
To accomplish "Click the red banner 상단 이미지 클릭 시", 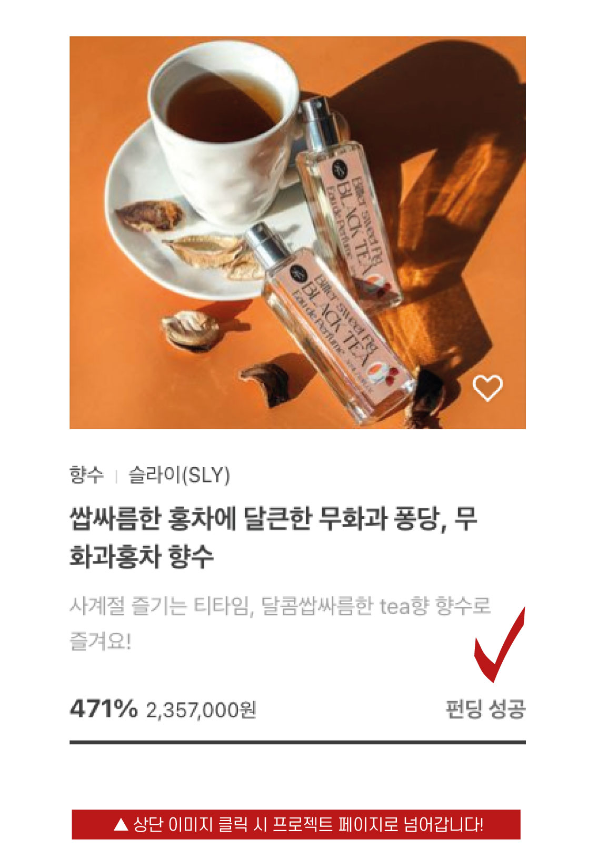I will [x=296, y=824].
